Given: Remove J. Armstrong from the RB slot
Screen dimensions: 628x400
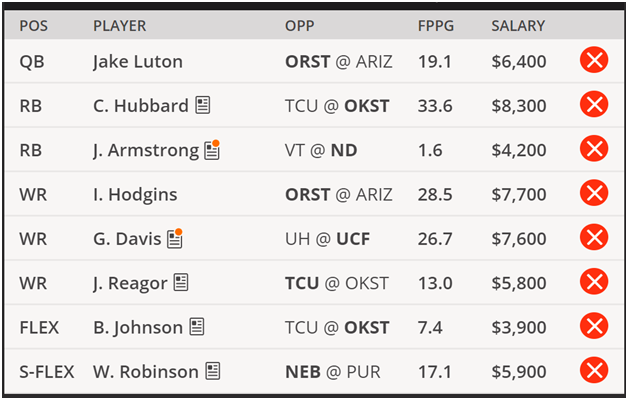Looking at the screenshot, I should pyautogui.click(x=594, y=150).
